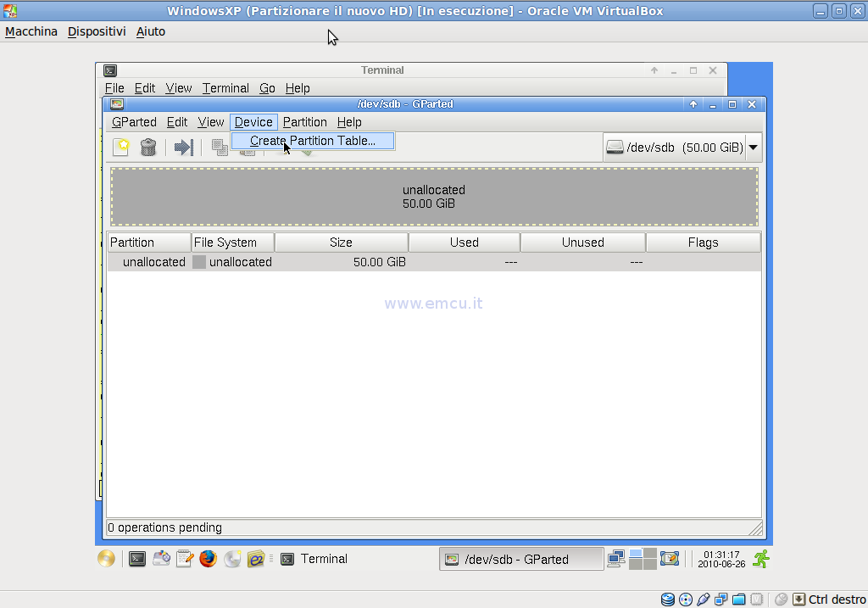The width and height of the screenshot is (868, 608).
Task: Click the gold disc start menu icon
Action: click(x=106, y=558)
